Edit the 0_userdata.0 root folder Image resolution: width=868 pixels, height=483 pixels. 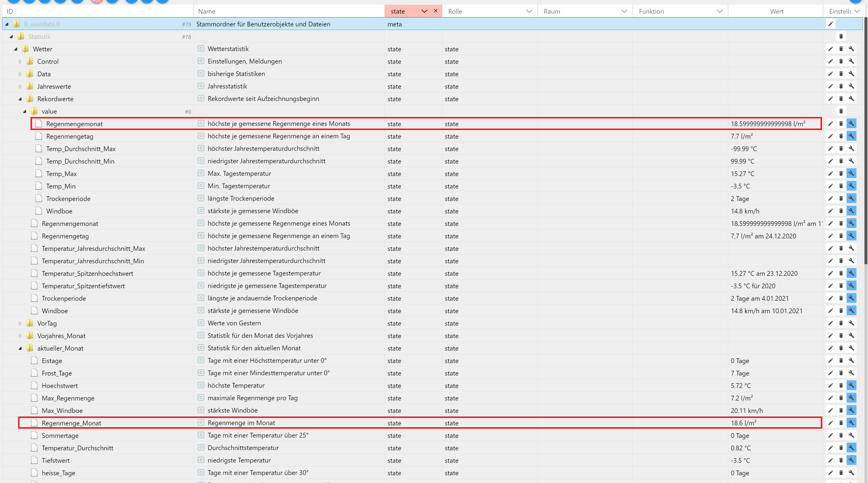coord(830,24)
